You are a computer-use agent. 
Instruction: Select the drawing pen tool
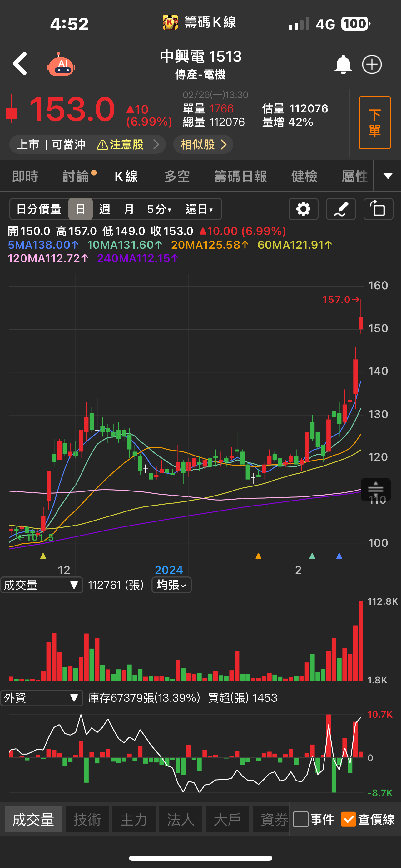click(341, 209)
